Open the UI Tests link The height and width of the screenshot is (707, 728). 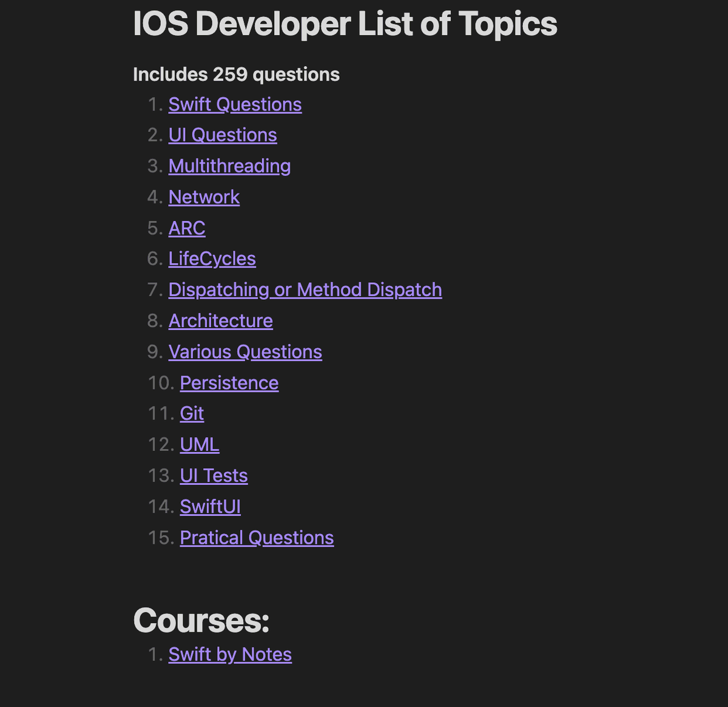coord(214,476)
